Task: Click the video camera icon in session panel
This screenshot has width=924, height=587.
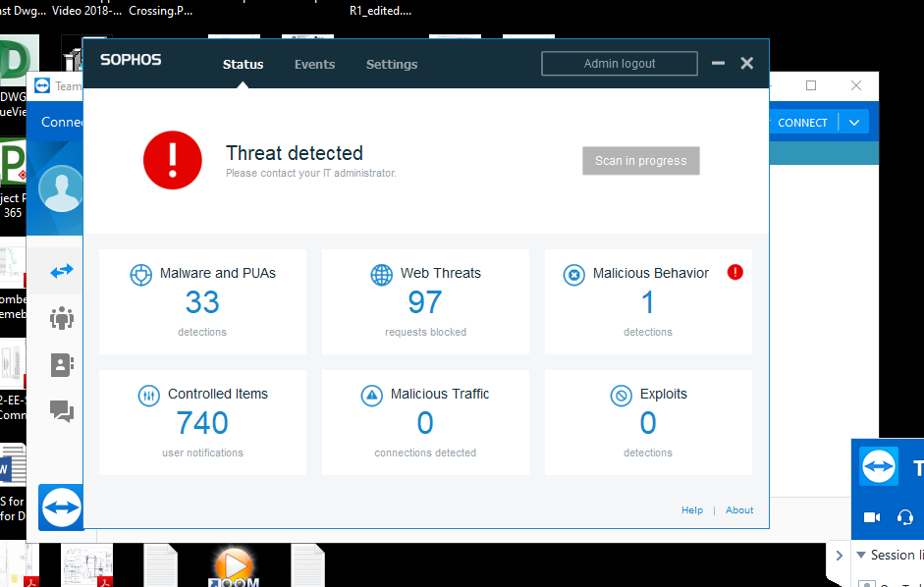Action: [x=872, y=517]
